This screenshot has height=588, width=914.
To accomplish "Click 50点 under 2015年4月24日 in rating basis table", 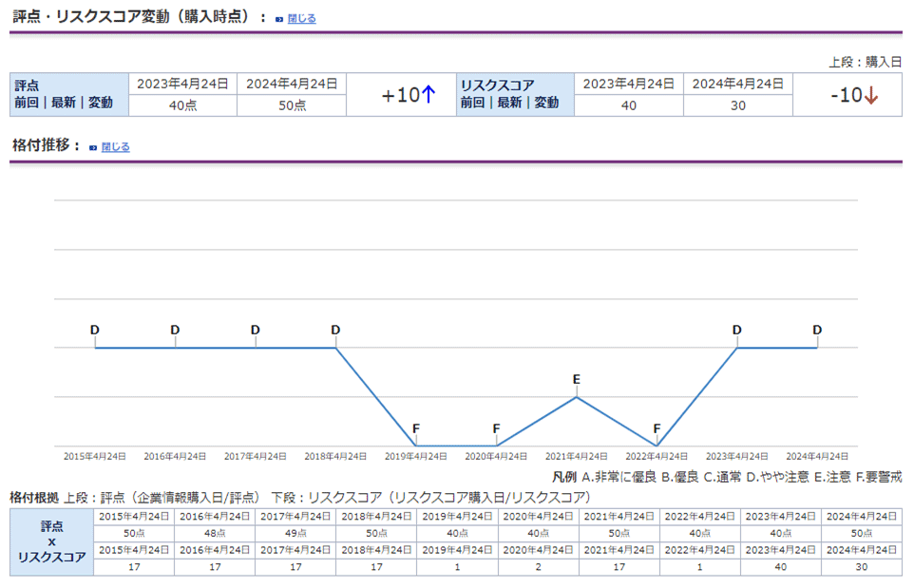I will tap(134, 533).
